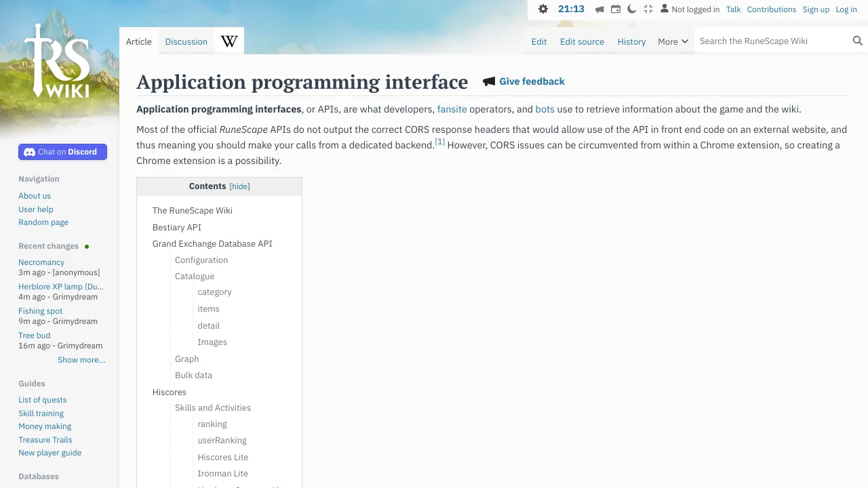Screen dimensions: 868x488
Task: Open the settings gear in top bar
Action: pos(543,9)
